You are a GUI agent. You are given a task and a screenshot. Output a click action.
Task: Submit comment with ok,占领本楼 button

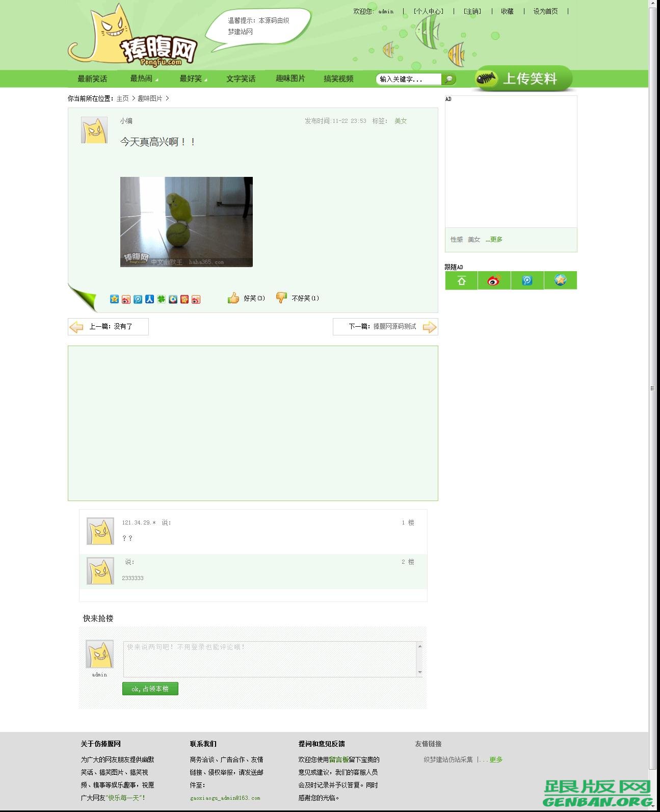(x=150, y=689)
